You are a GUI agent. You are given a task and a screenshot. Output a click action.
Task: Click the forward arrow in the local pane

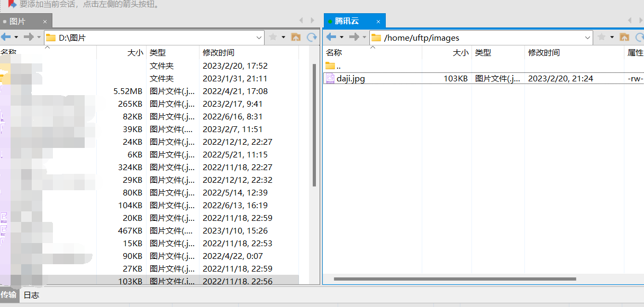coord(29,37)
